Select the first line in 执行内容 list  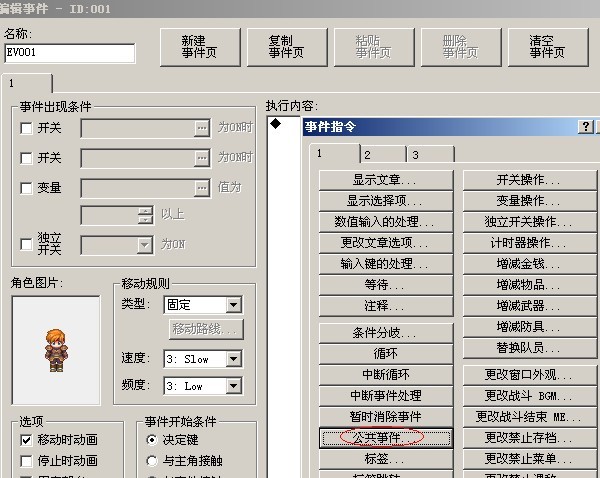tap(284, 124)
